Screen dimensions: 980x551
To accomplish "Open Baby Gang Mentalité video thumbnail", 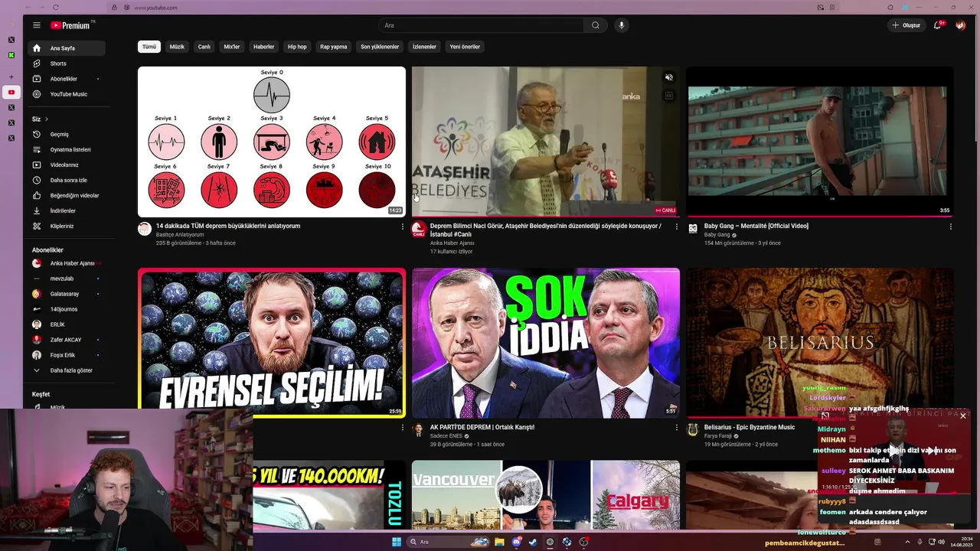I will point(820,142).
